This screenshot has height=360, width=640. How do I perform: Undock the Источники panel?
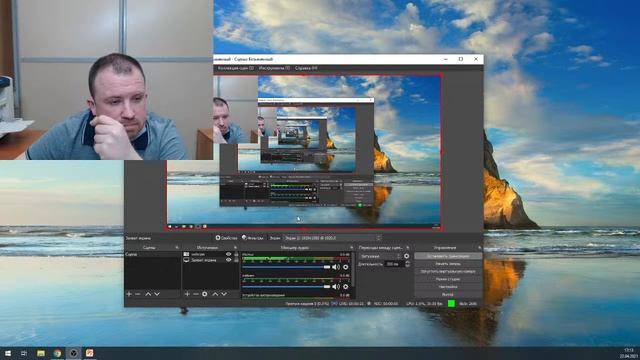pos(235,247)
